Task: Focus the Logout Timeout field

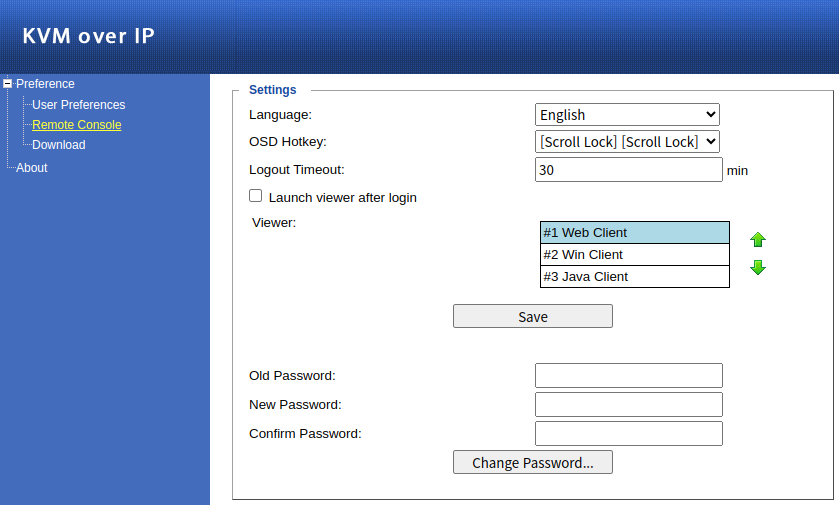Action: [x=629, y=170]
